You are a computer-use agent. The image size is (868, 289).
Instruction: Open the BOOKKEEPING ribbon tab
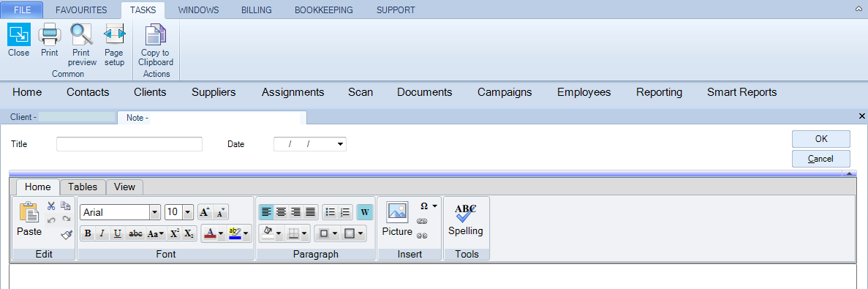324,10
